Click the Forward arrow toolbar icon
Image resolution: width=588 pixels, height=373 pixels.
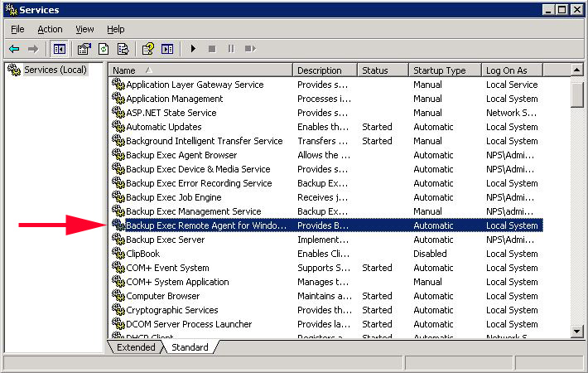pyautogui.click(x=33, y=49)
